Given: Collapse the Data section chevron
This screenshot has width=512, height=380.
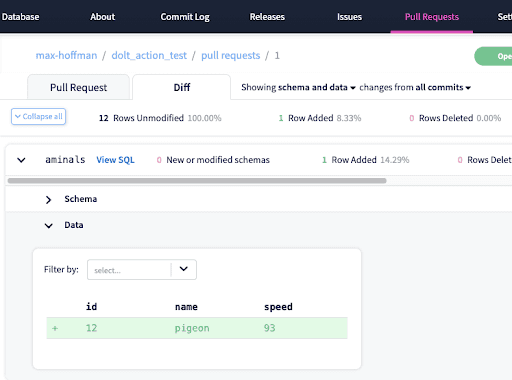Looking at the screenshot, I should point(49,226).
